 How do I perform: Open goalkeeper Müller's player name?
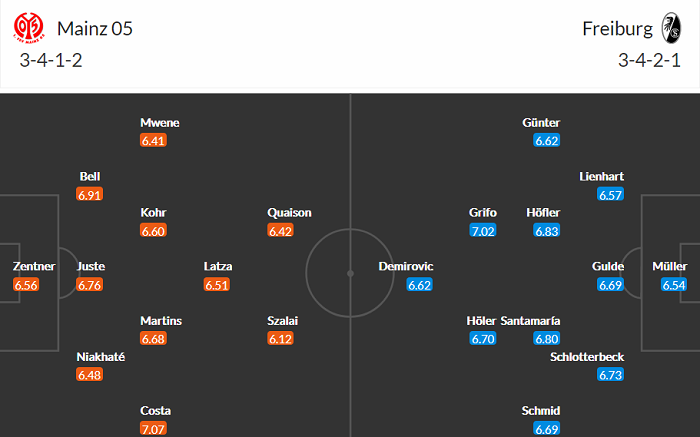669,267
